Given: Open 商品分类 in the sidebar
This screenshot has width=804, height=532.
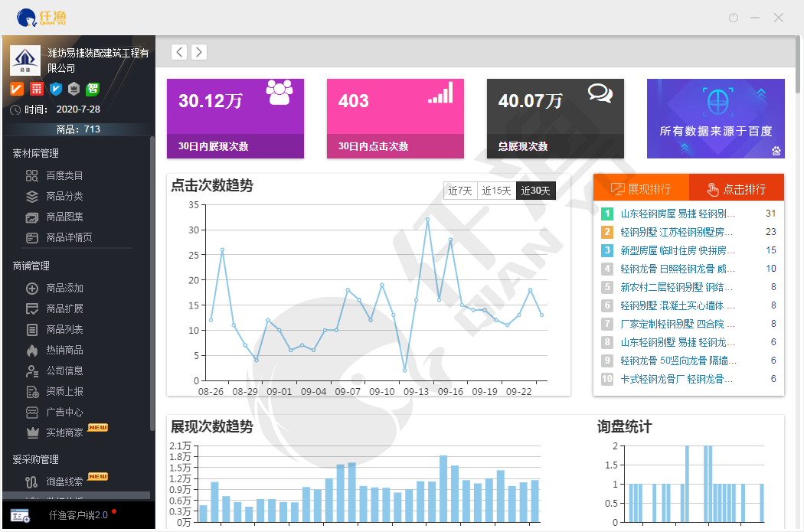Looking at the screenshot, I should [x=64, y=196].
